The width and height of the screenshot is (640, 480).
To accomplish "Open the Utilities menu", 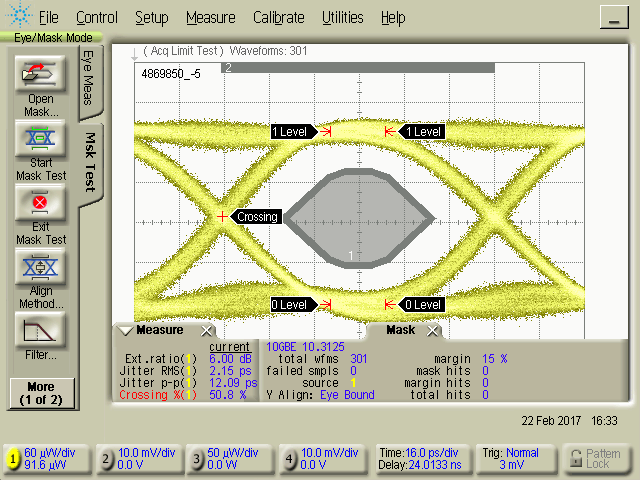I will 343,18.
